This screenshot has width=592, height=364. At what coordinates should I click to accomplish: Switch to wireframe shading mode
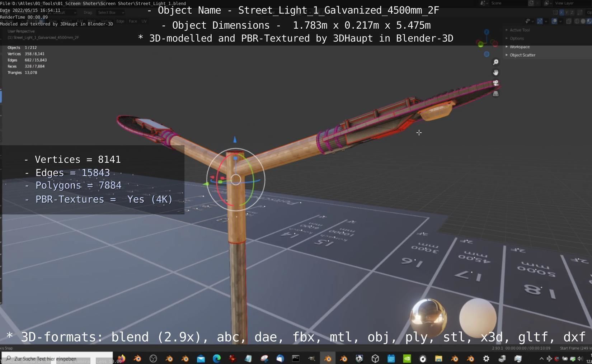(x=577, y=21)
